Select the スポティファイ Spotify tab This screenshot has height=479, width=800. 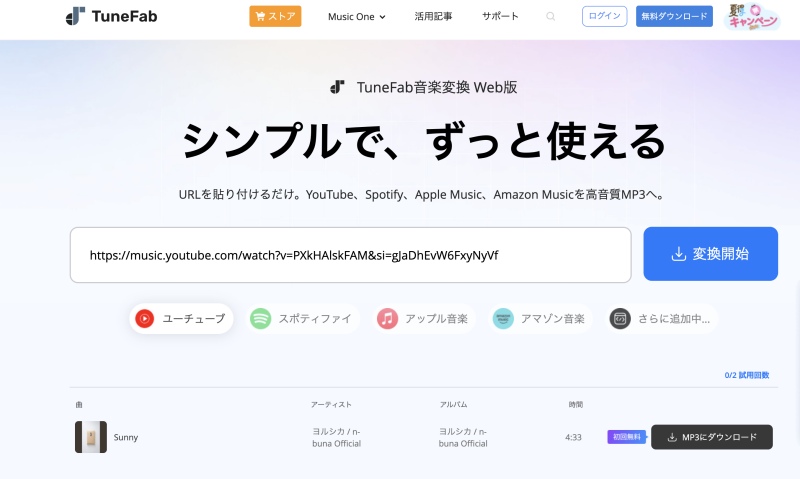coord(302,319)
